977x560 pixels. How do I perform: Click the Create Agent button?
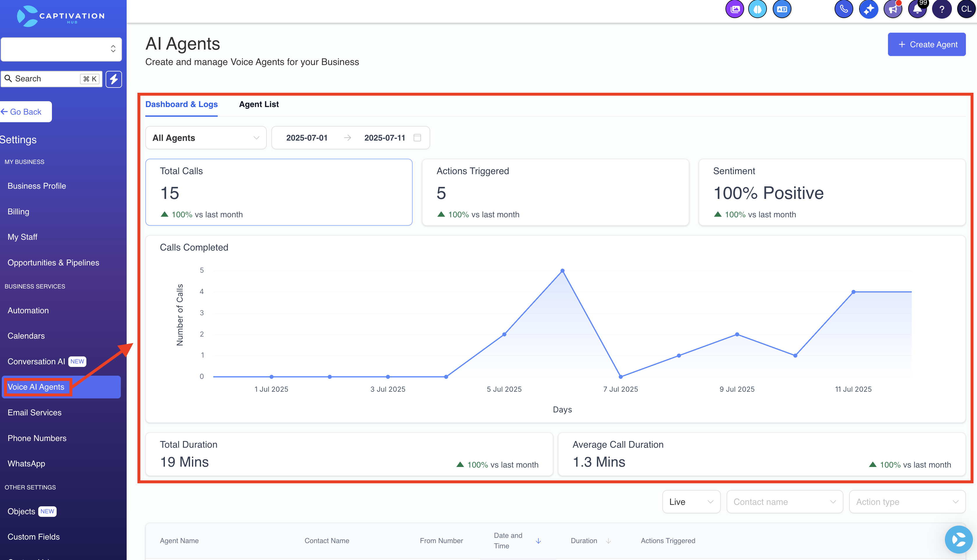927,44
